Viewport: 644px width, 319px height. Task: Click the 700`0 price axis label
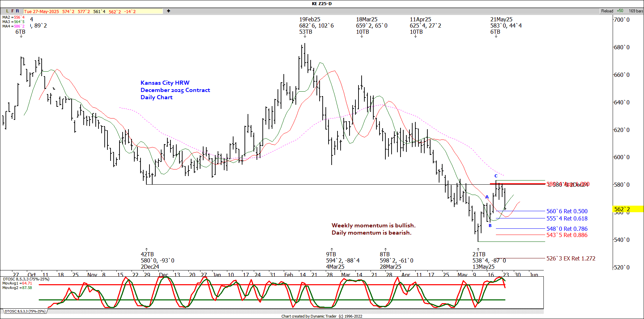click(x=622, y=20)
